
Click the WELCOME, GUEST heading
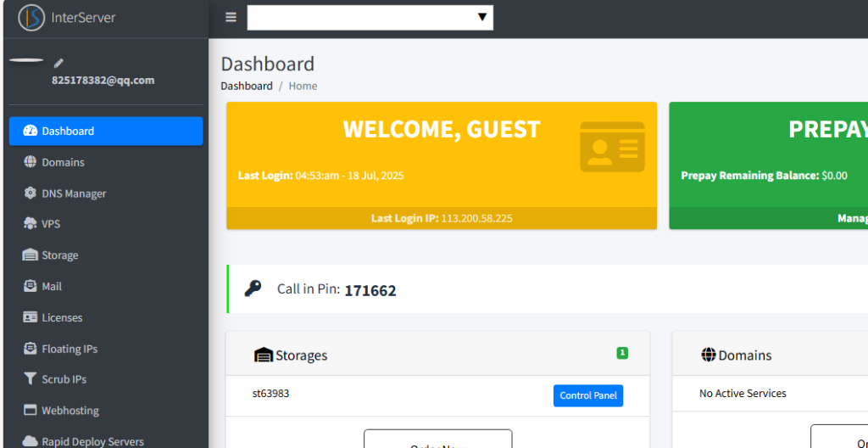click(441, 129)
